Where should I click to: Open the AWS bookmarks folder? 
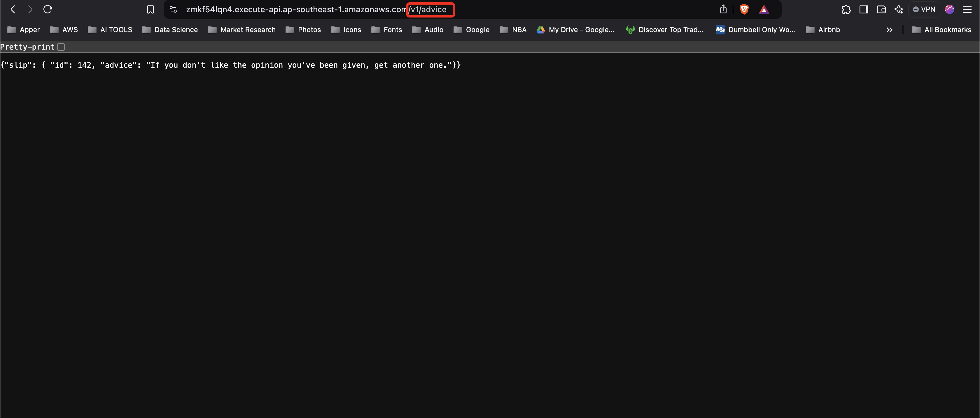(x=64, y=30)
